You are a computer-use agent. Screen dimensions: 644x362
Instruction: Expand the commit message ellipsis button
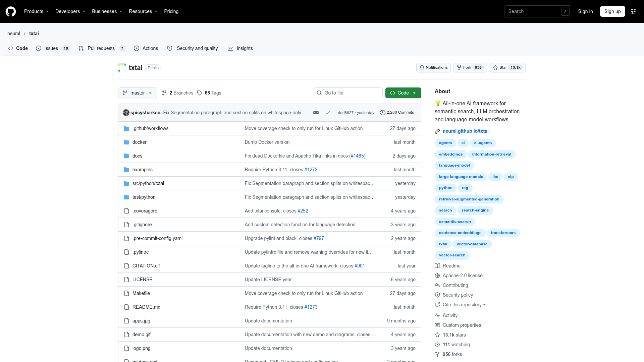(316, 113)
